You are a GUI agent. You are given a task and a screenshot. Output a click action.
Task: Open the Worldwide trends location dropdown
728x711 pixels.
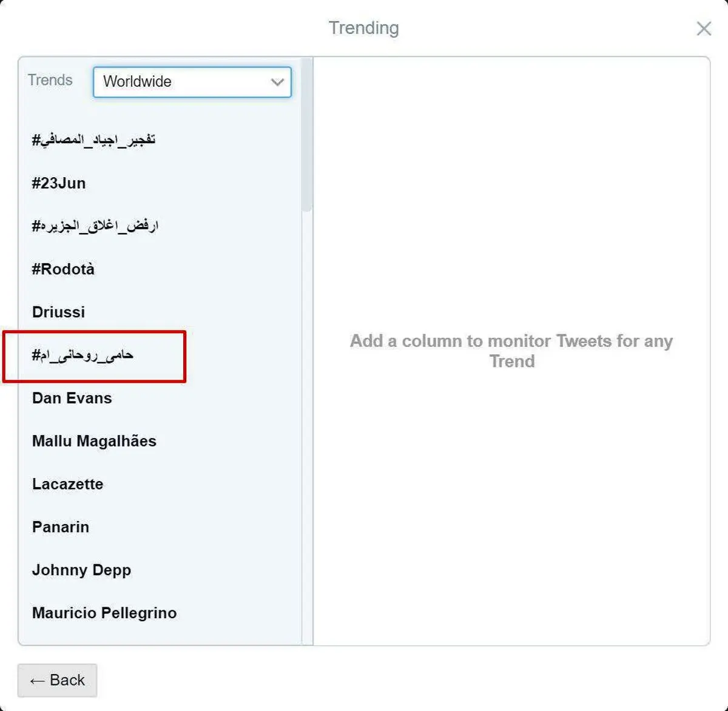click(x=192, y=82)
